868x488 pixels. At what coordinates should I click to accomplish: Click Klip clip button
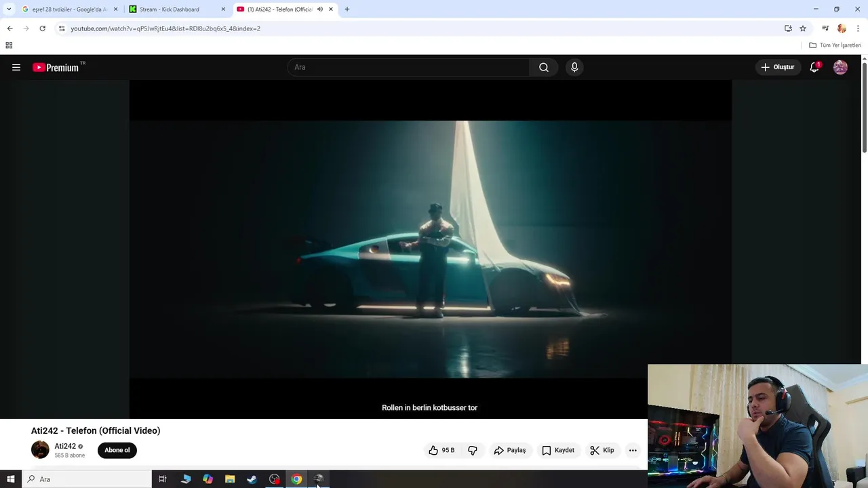click(x=602, y=450)
